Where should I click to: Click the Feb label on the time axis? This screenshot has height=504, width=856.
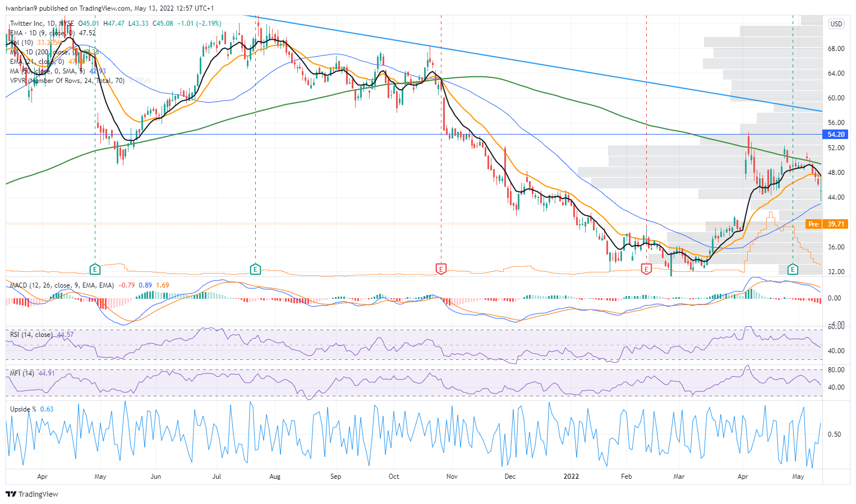[x=627, y=477]
